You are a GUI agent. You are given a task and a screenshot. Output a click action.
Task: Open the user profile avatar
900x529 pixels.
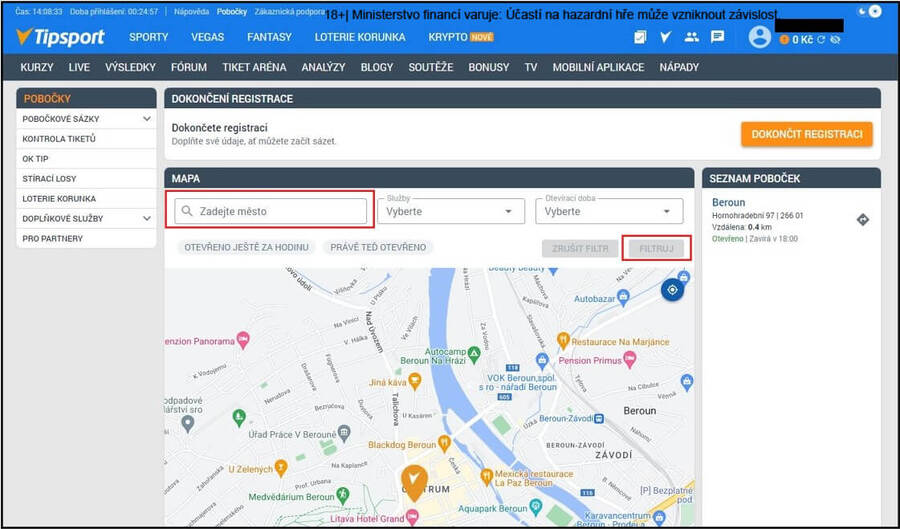point(759,37)
